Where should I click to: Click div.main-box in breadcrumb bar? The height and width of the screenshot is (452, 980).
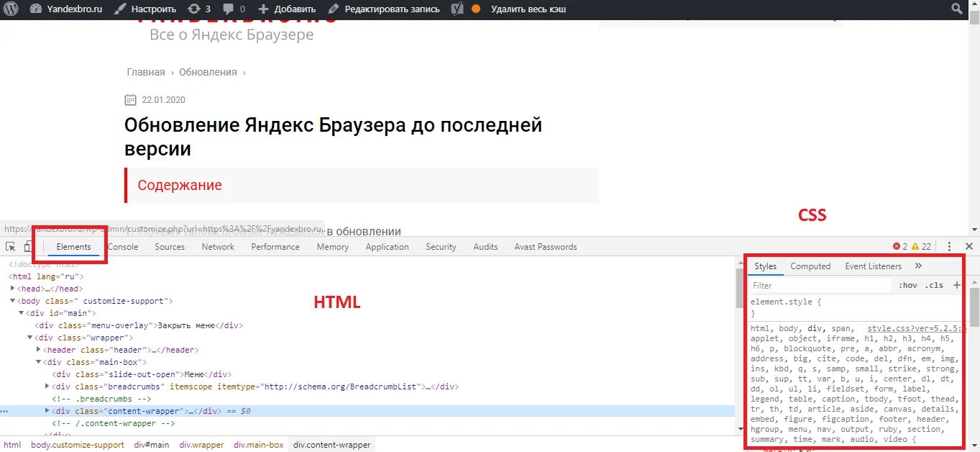pos(259,445)
